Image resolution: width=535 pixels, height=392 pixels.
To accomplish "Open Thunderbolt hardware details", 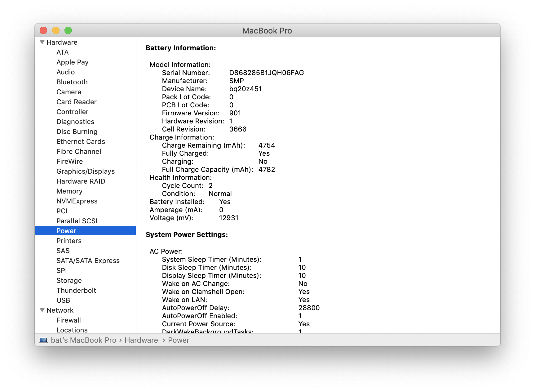I will [x=76, y=290].
